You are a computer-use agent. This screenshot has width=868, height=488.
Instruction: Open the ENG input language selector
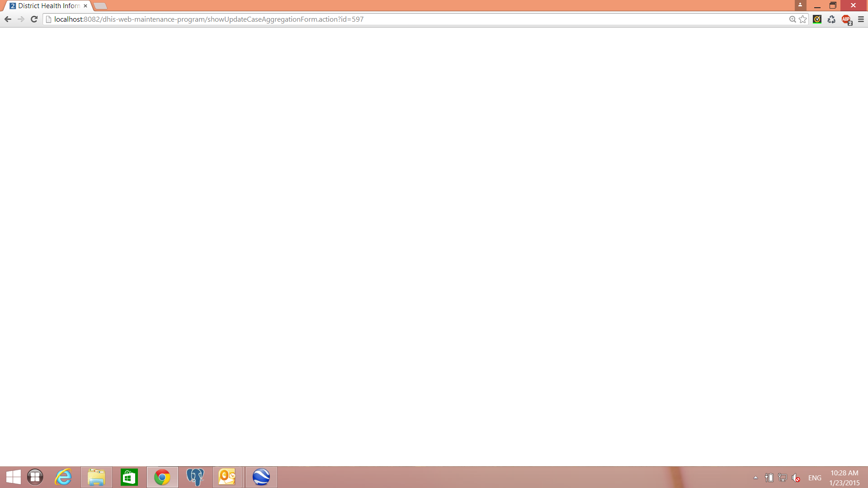coord(815,478)
